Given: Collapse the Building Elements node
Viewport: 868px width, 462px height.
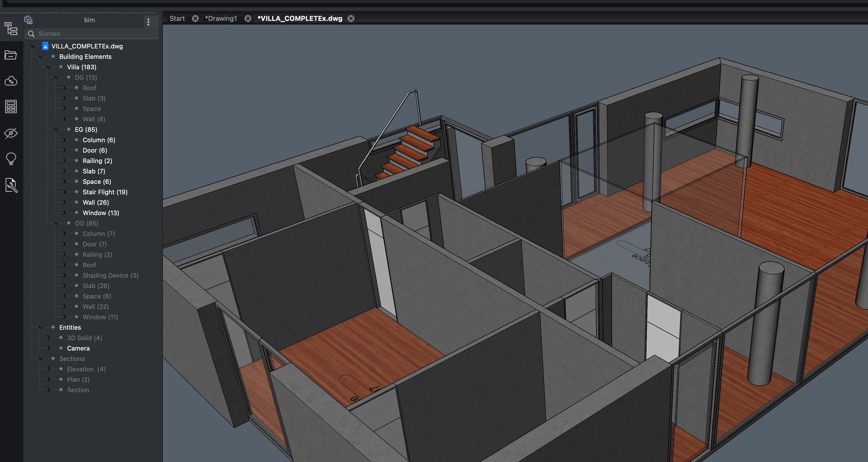Looking at the screenshot, I should click(41, 57).
